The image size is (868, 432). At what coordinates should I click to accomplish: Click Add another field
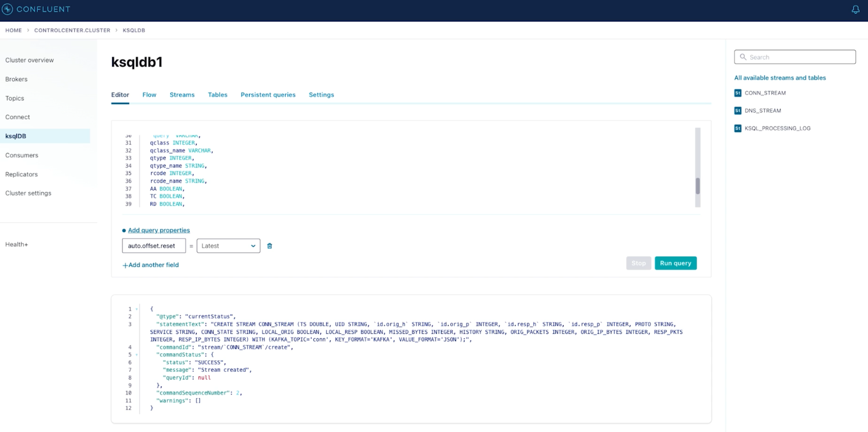[150, 265]
